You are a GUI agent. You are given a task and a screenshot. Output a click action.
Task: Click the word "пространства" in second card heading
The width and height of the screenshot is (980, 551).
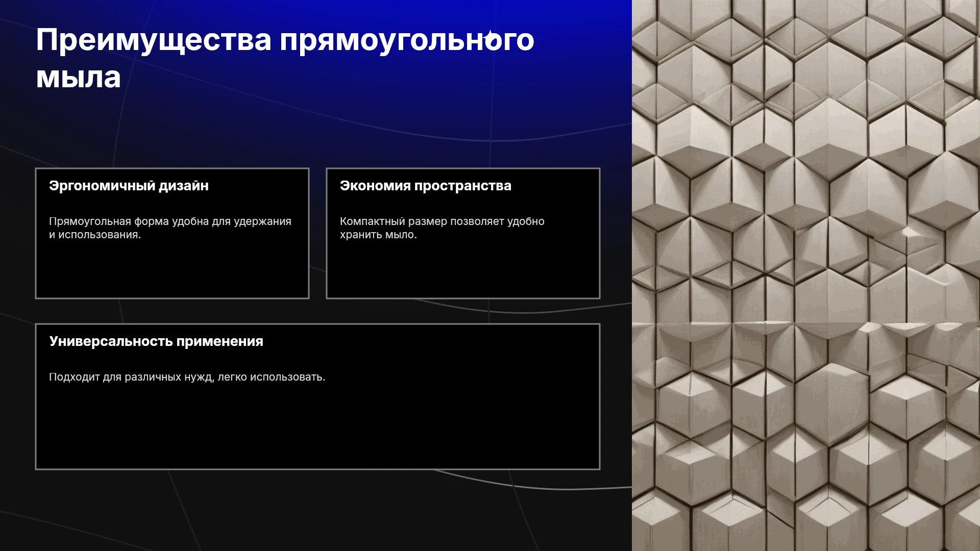point(462,186)
